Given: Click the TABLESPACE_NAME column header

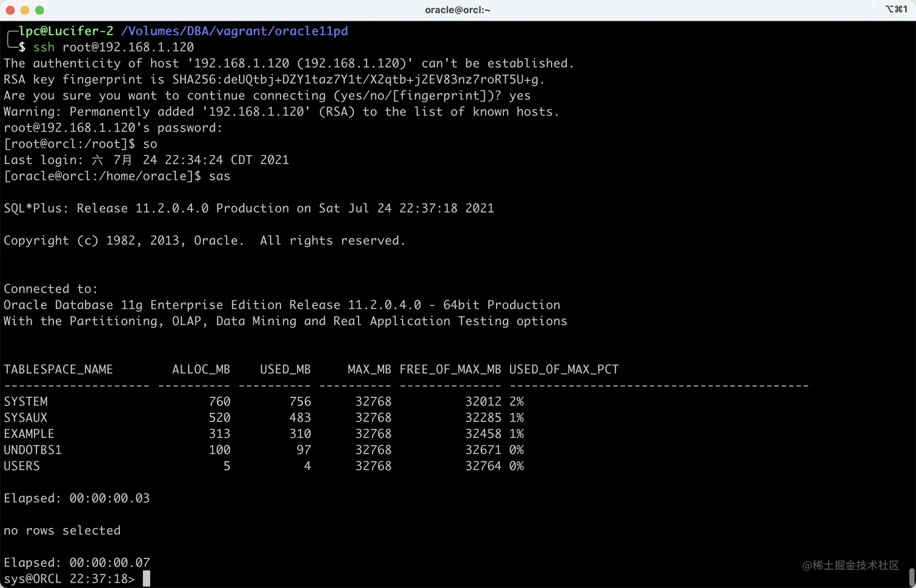Looking at the screenshot, I should [58, 369].
